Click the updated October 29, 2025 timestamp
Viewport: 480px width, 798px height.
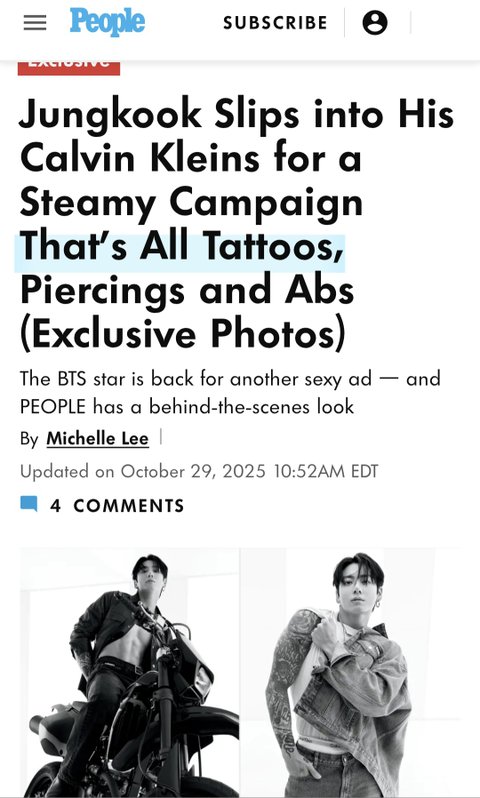(199, 471)
